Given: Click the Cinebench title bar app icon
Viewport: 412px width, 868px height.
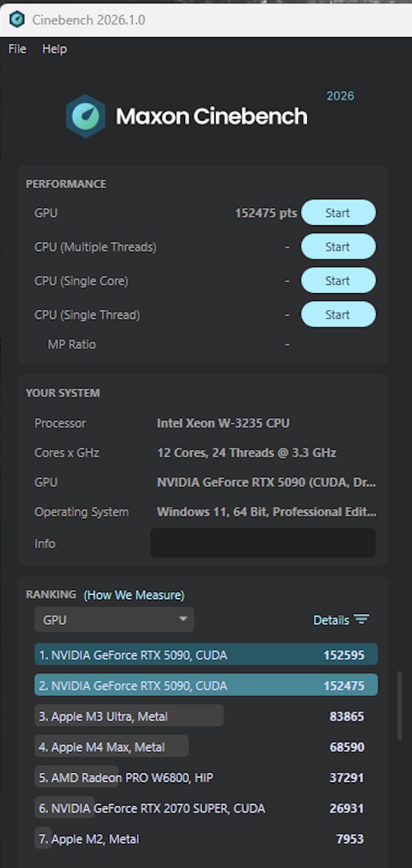Looking at the screenshot, I should point(16,20).
